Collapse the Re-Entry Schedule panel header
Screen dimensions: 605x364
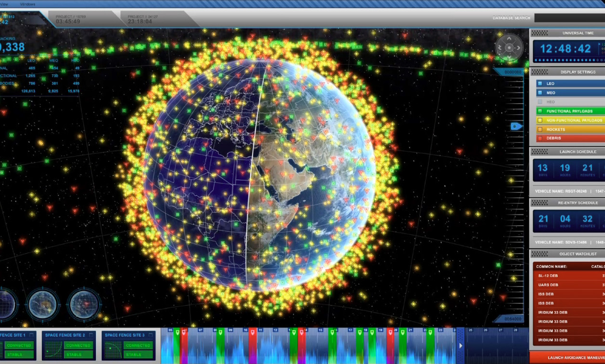click(567, 203)
